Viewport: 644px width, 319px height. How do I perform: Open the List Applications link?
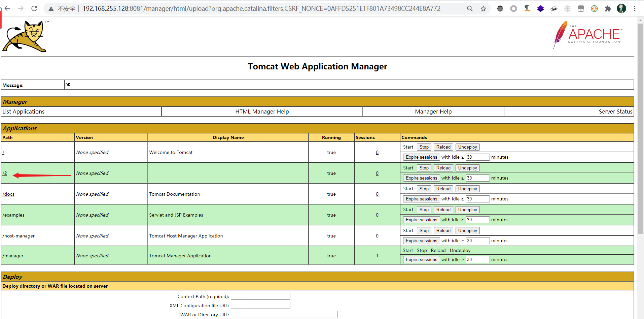point(24,111)
